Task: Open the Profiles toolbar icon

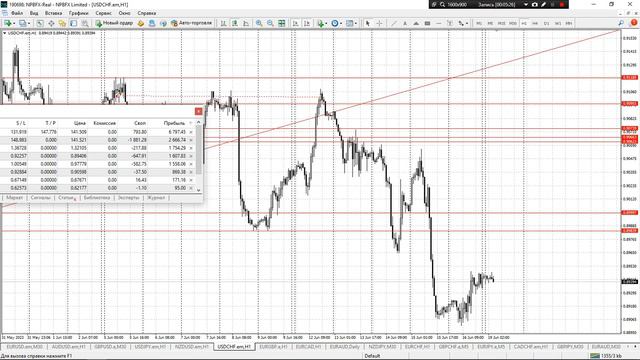Action: coord(22,23)
